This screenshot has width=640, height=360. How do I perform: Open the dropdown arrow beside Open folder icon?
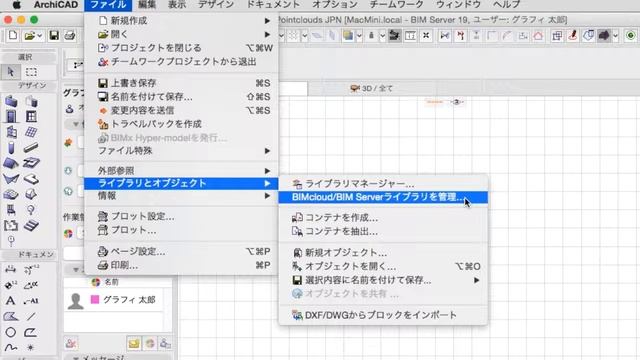point(40,36)
